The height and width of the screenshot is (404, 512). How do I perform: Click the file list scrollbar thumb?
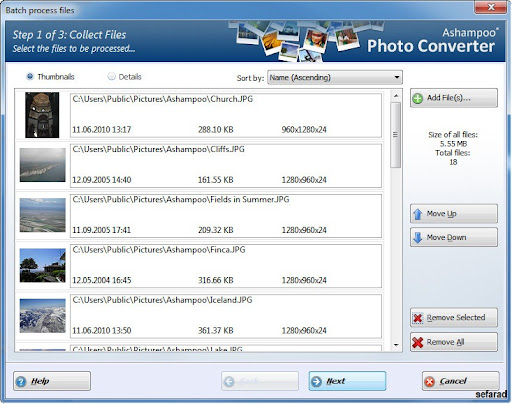pos(396,135)
